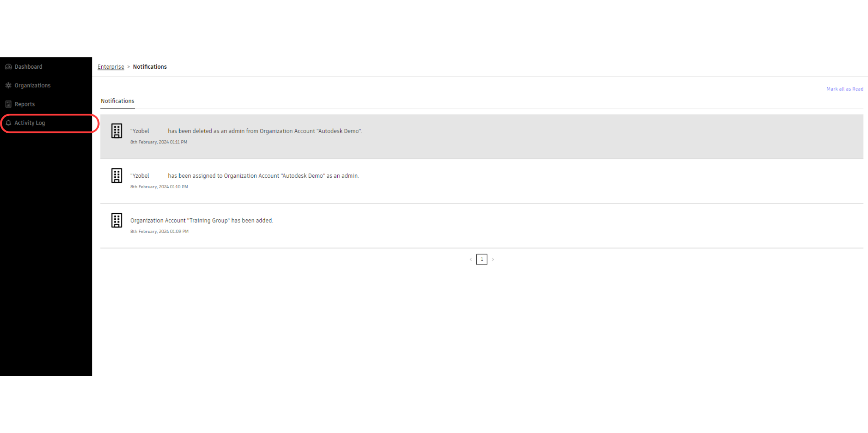
Task: Open the assigned as admin notification
Action: [263, 176]
